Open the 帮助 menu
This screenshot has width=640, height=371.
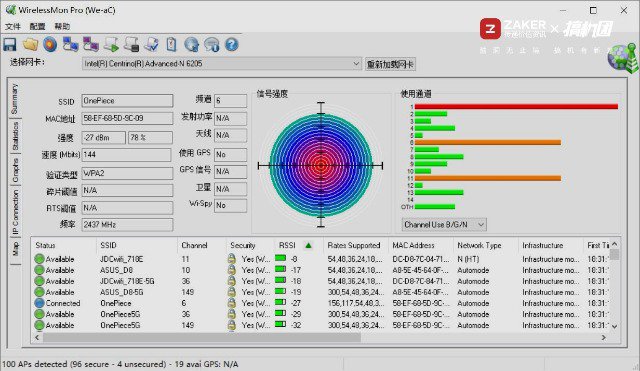(62, 27)
